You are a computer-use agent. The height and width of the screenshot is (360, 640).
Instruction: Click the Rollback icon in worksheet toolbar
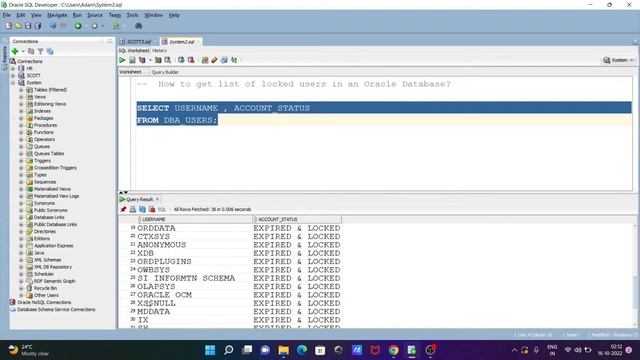(191, 60)
